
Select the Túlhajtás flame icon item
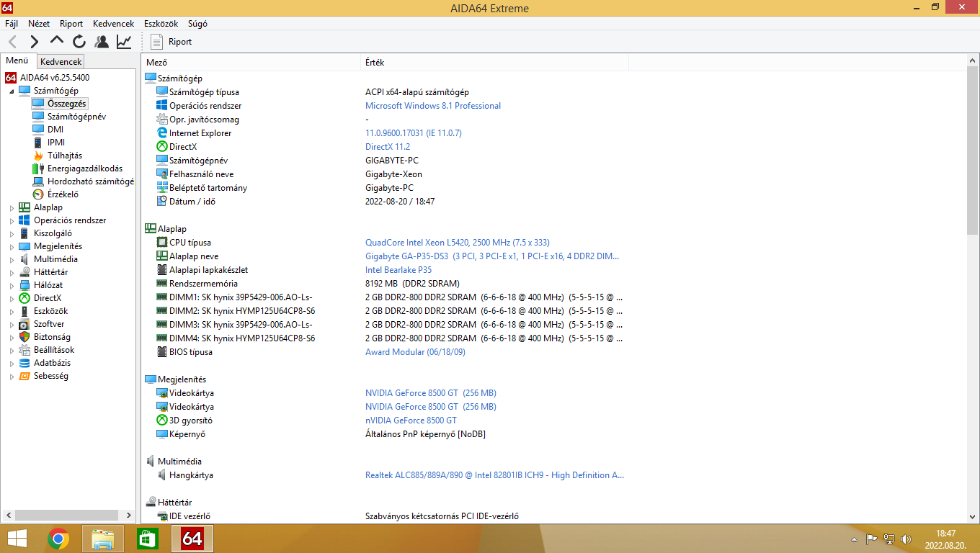(39, 156)
